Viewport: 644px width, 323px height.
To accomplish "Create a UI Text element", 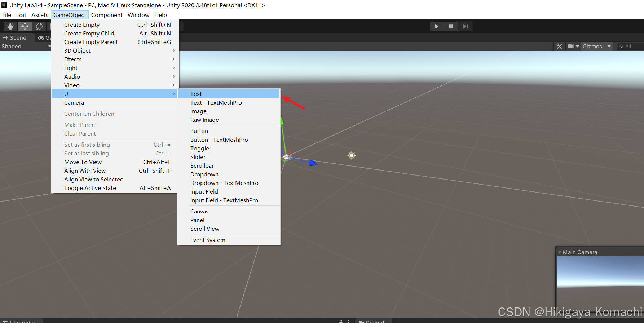I will [x=229, y=94].
